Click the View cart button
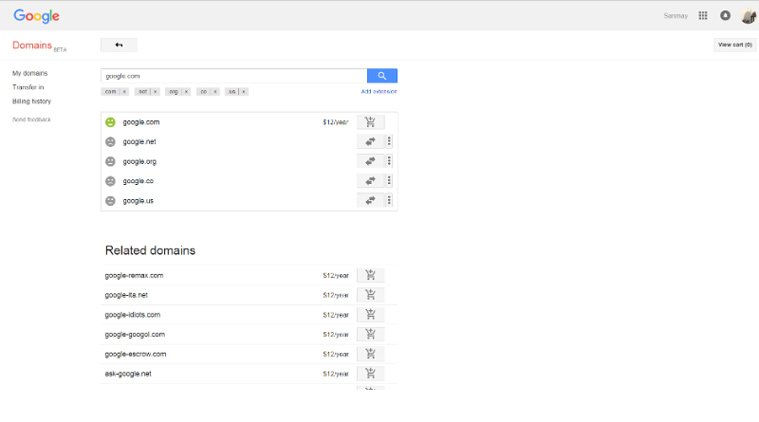Viewport: 759px width, 422px height. click(x=734, y=45)
